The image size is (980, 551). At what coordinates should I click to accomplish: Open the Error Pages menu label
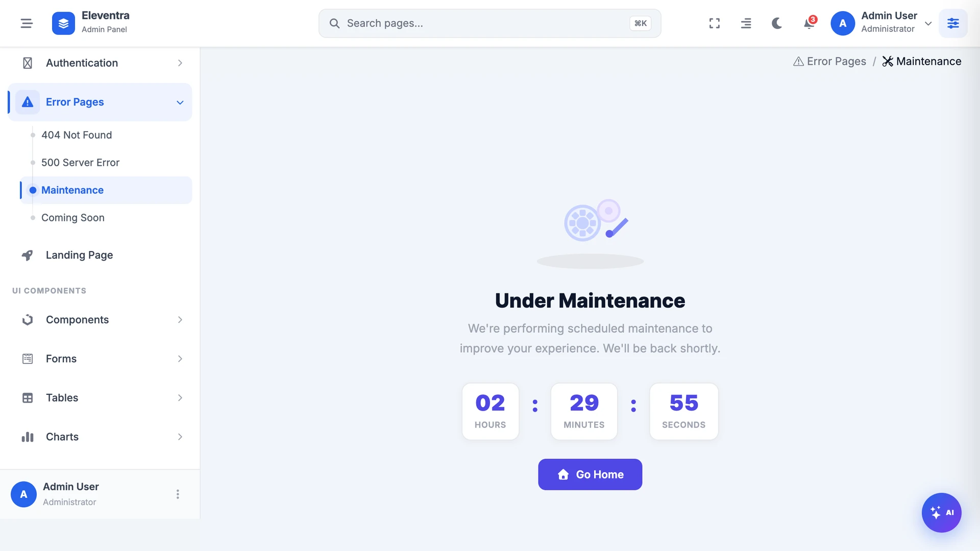75,102
